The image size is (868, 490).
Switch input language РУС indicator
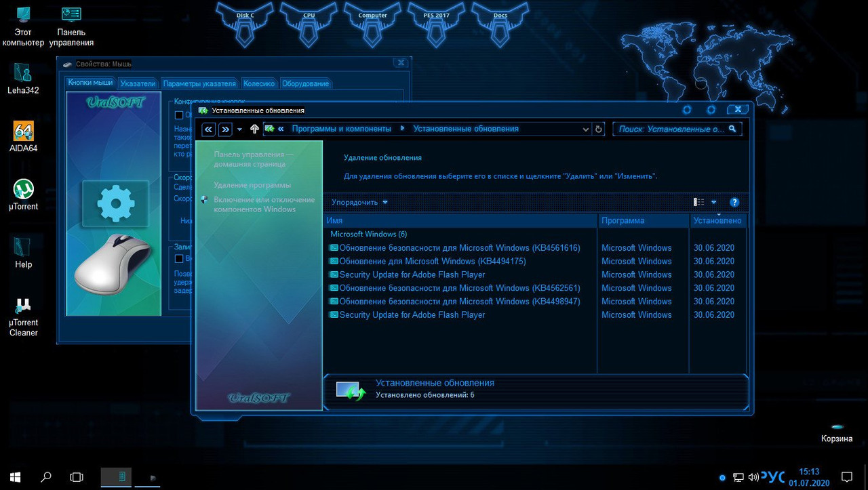point(772,477)
